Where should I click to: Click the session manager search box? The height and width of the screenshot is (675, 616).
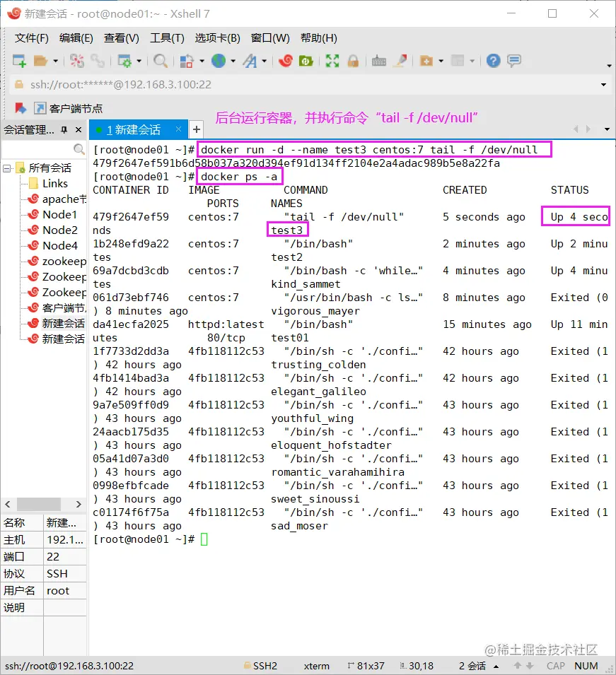coord(44,149)
